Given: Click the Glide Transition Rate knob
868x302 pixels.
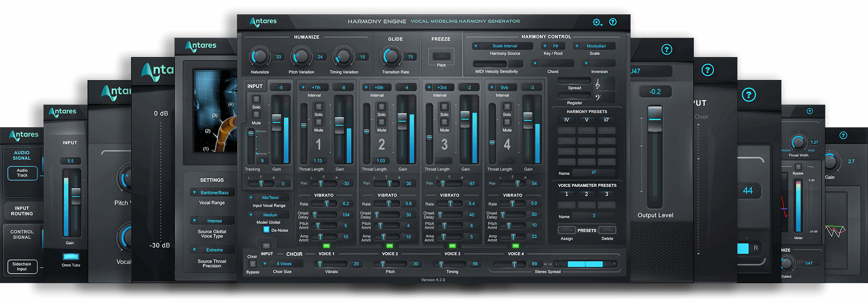Looking at the screenshot, I should point(391,57).
